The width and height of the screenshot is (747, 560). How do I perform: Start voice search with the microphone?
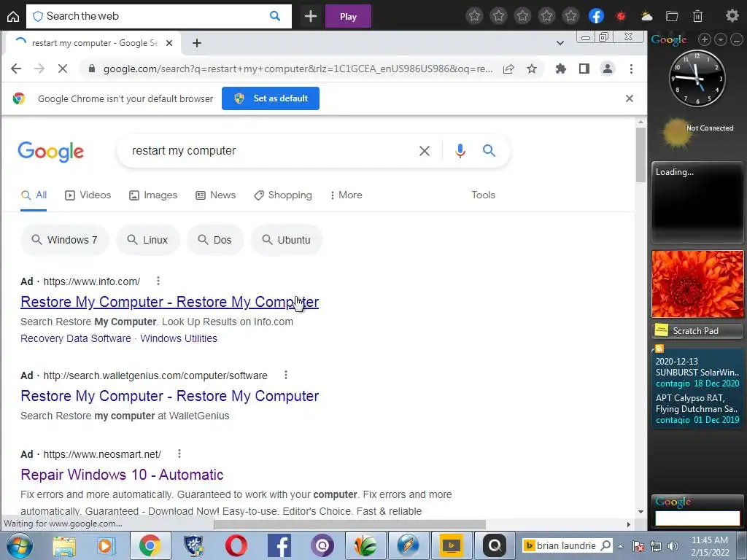point(460,151)
